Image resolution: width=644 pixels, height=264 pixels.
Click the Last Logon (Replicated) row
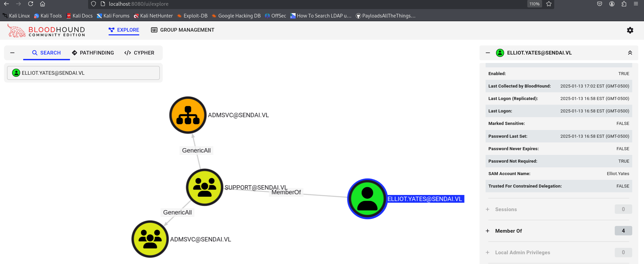(x=559, y=99)
